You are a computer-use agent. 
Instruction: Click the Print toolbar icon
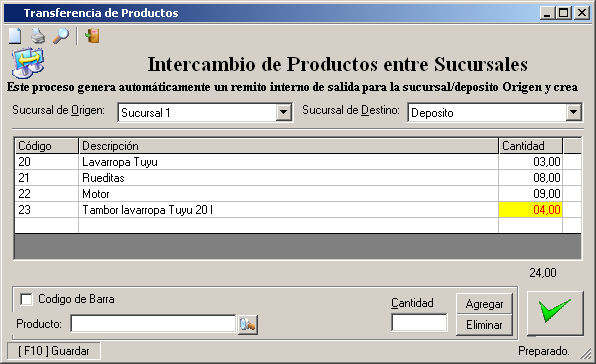point(38,36)
